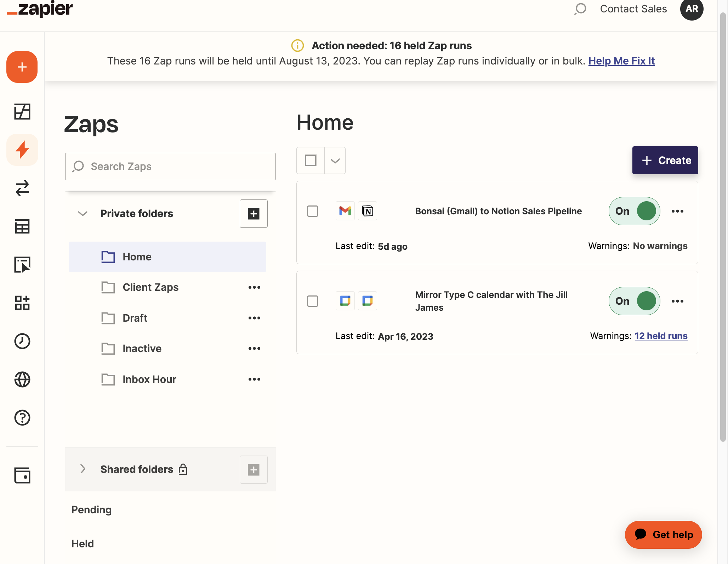The width and height of the screenshot is (728, 564).
Task: Open the Apps grid icon in sidebar
Action: click(22, 303)
